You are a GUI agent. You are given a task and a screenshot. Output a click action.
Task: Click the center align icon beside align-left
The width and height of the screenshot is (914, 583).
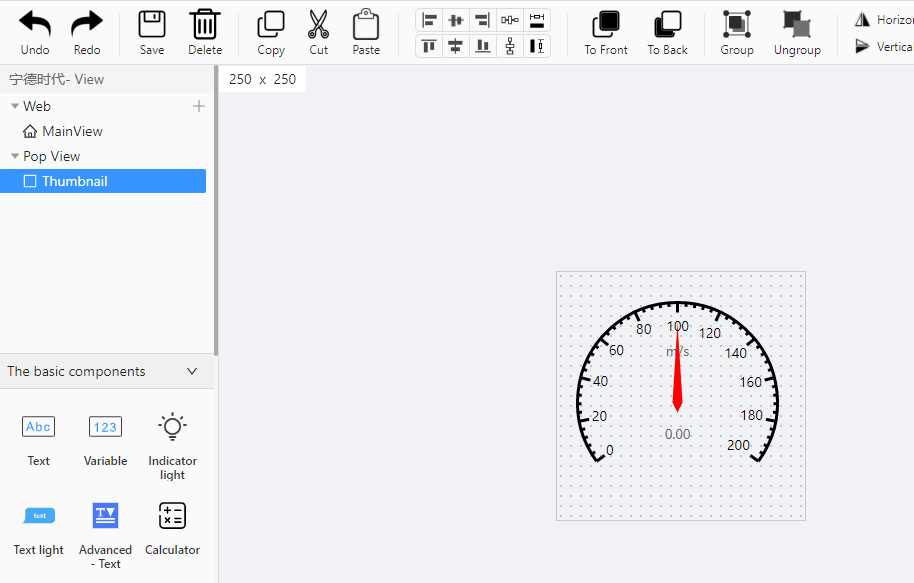pyautogui.click(x=456, y=20)
